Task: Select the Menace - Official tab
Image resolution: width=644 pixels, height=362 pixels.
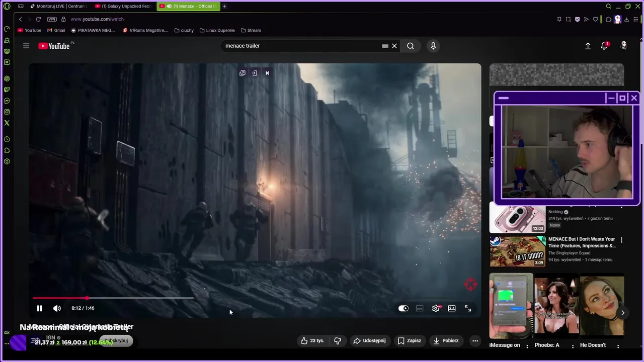Action: (x=188, y=6)
